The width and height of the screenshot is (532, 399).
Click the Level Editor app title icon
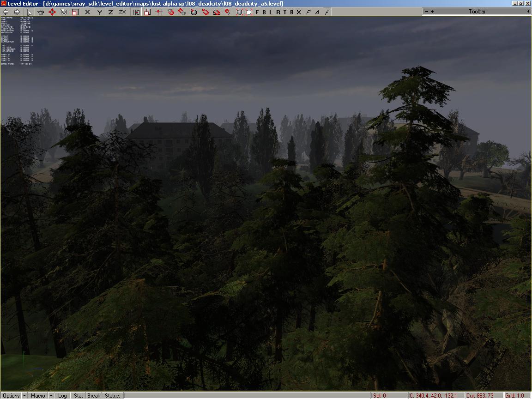click(x=3, y=3)
